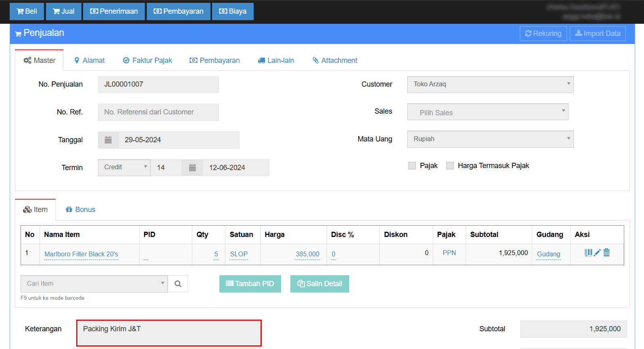Image resolution: width=644 pixels, height=349 pixels.
Task: Click the Jual button in top bar
Action: point(64,11)
